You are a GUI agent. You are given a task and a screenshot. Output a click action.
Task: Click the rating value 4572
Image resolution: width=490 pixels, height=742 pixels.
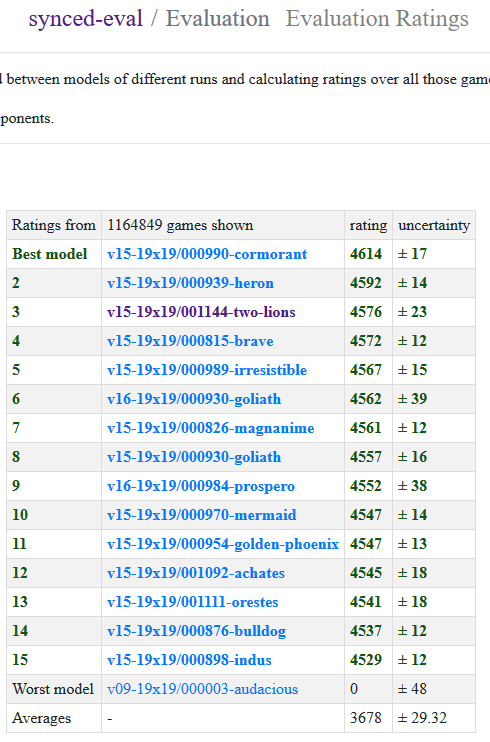pyautogui.click(x=366, y=341)
